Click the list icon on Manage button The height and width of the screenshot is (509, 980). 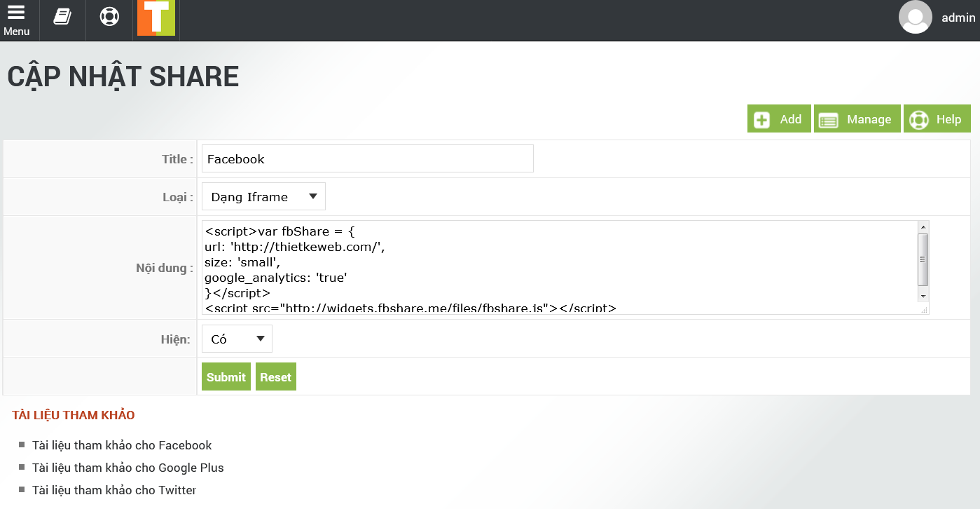(829, 120)
